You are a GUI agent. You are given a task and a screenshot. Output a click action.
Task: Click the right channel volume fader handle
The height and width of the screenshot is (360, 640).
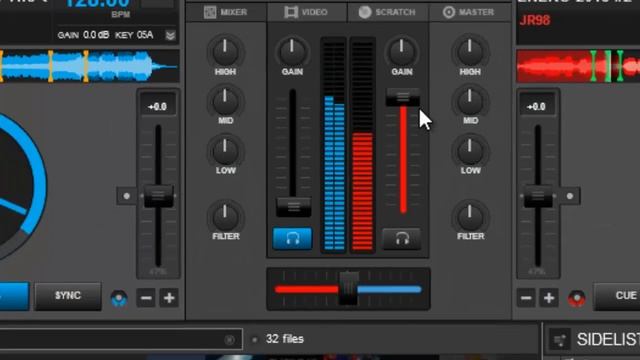[403, 97]
